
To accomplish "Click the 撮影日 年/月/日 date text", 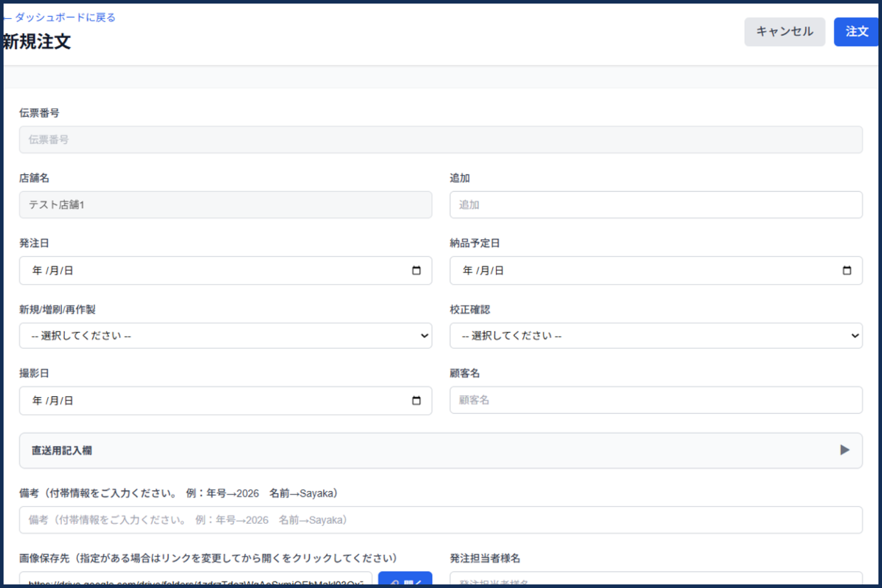I will click(x=53, y=401).
